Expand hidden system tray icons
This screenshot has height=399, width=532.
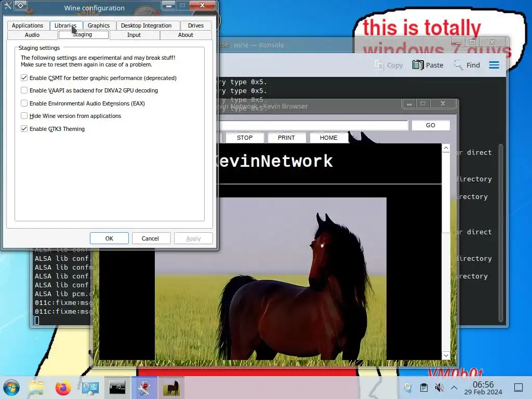point(454,388)
